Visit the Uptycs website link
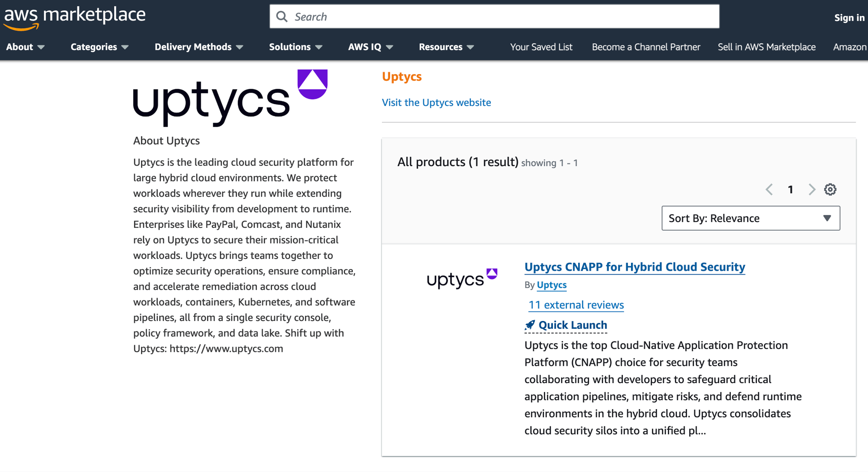Image resolution: width=868 pixels, height=472 pixels. coord(436,102)
